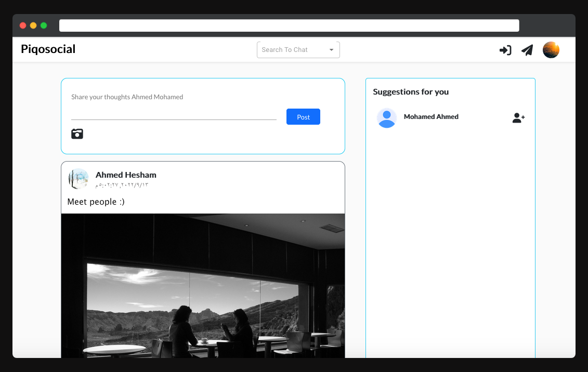Click the sign-out arrow icon
This screenshot has height=372, width=588.
pyautogui.click(x=505, y=50)
